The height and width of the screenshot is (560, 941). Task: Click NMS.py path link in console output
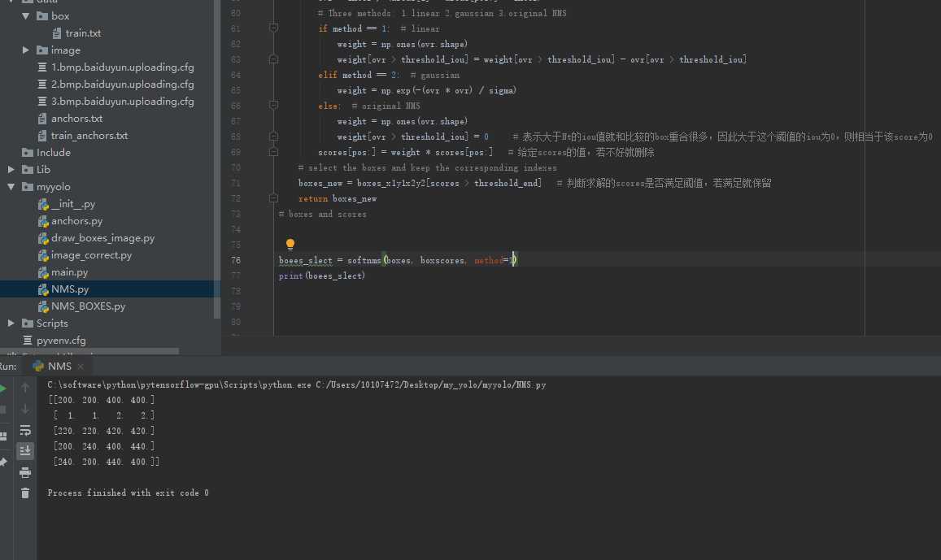[431, 385]
